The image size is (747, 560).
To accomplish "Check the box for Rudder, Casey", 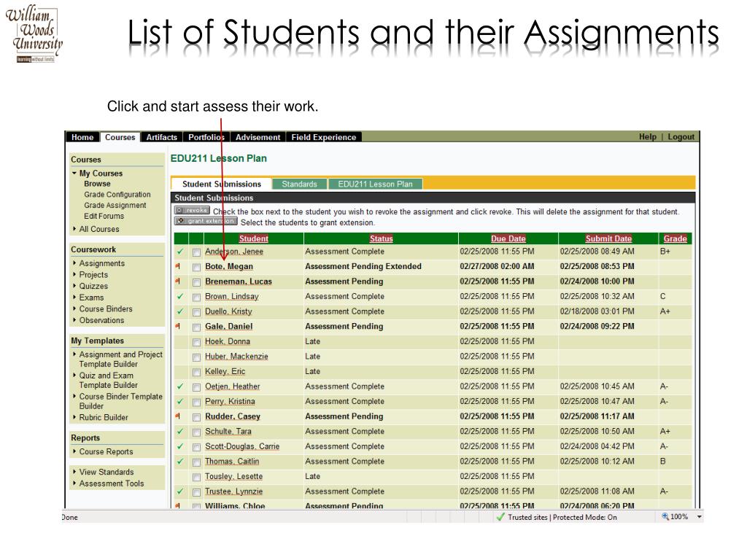I will 196,418.
